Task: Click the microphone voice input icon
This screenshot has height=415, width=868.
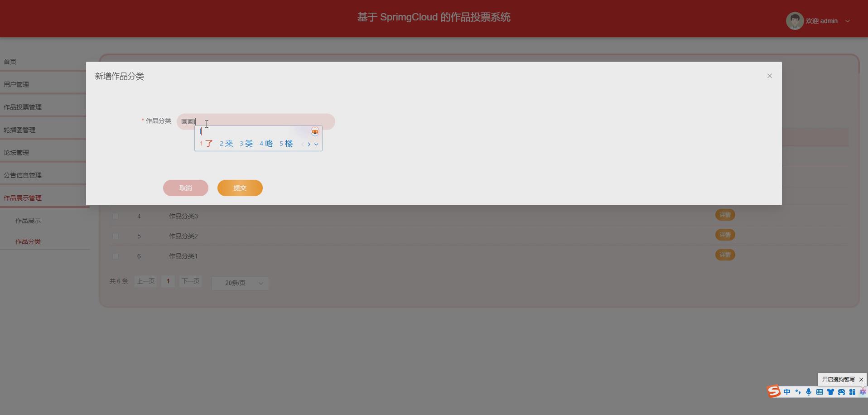Action: coord(809,392)
